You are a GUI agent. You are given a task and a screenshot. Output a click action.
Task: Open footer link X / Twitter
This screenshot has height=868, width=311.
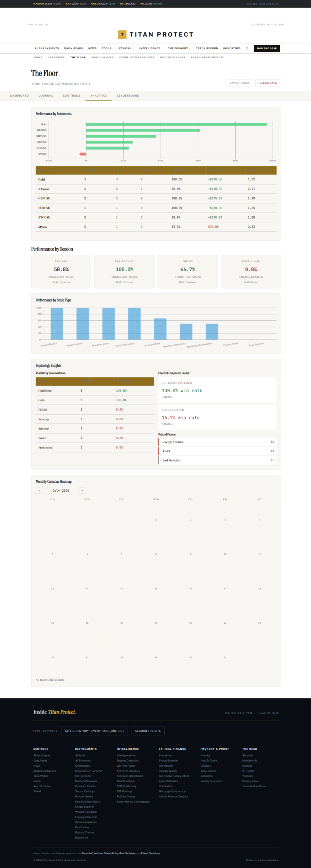click(x=249, y=771)
